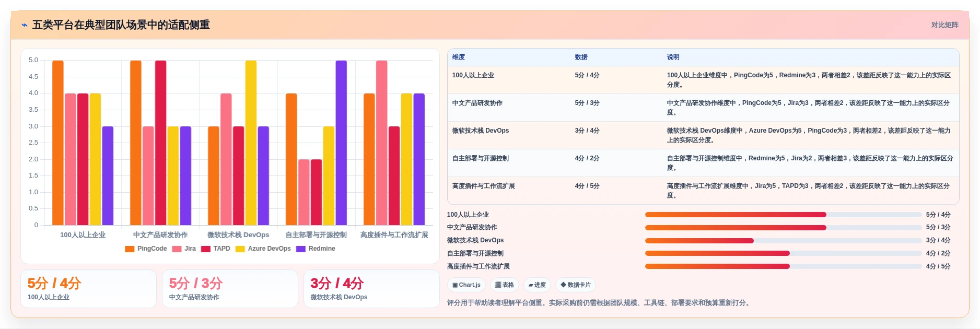Click the 数据卡片 chip
The height and width of the screenshot is (329, 980).
click(x=576, y=285)
